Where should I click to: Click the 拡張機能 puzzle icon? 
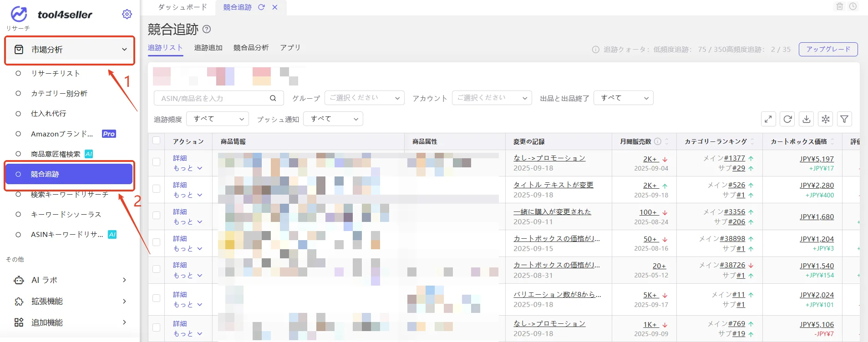(19, 301)
